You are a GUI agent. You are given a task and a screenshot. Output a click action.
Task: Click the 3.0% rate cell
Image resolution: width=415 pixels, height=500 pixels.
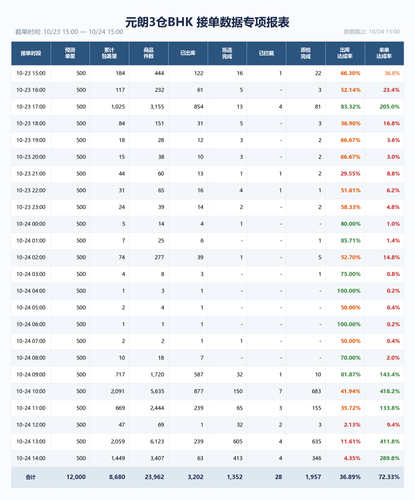pyautogui.click(x=393, y=157)
